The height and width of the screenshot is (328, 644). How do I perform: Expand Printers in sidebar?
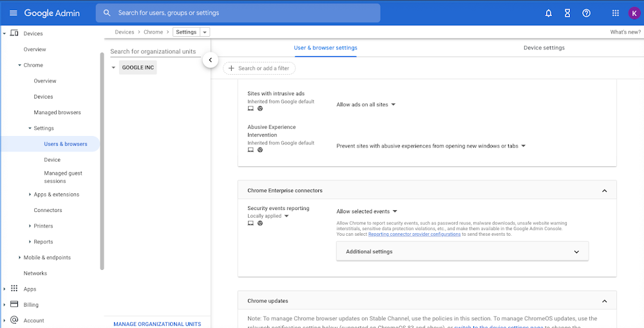[30, 226]
